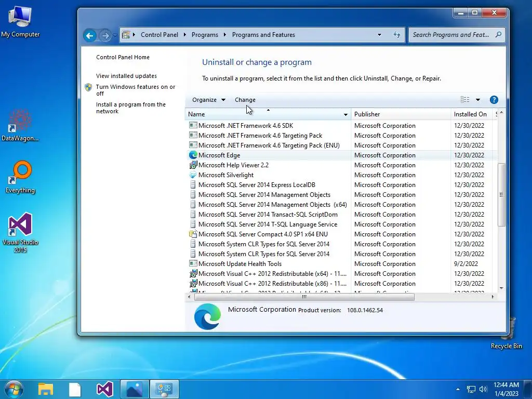Expand the Programs breadcrumb arrow

point(225,35)
